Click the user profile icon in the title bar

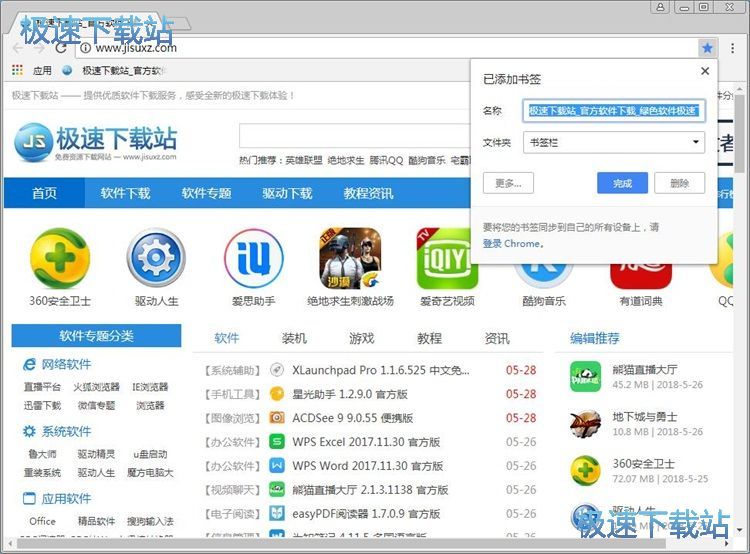click(660, 7)
